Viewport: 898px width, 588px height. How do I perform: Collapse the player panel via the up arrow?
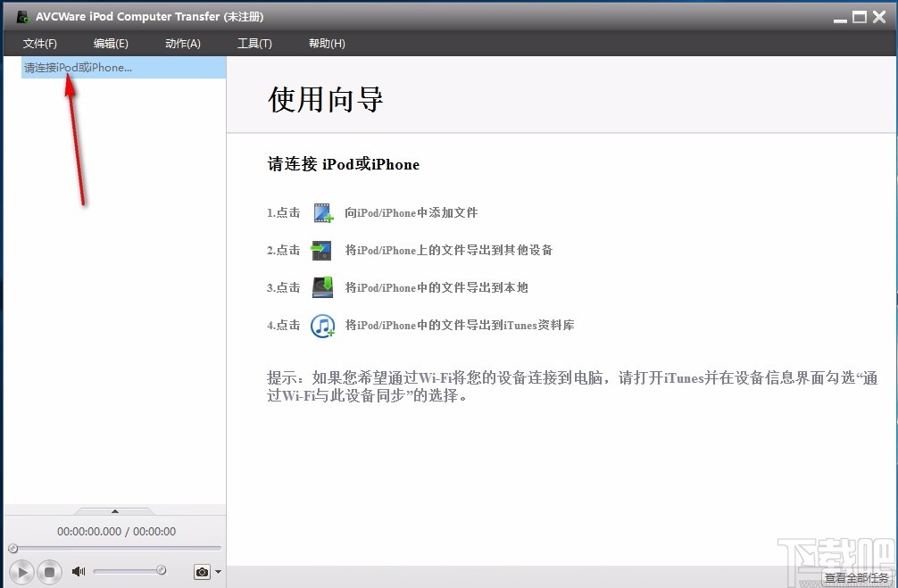tap(114, 512)
